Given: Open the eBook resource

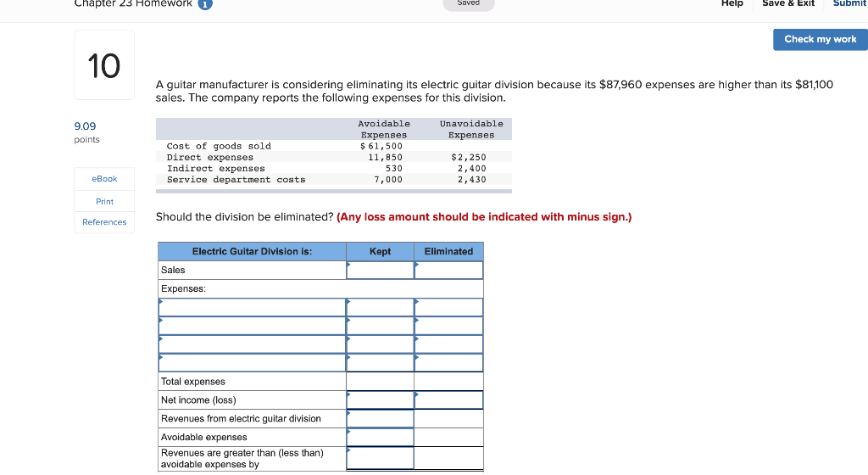Looking at the screenshot, I should coord(104,179).
